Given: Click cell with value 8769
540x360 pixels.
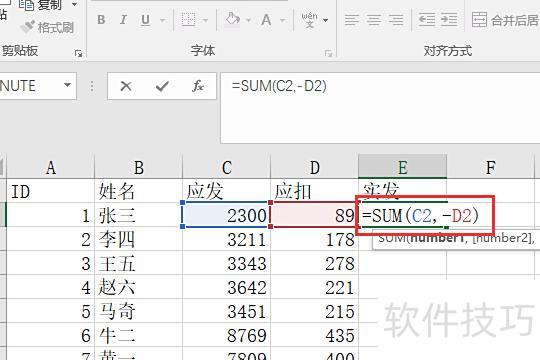Looking at the screenshot, I should [227, 335].
